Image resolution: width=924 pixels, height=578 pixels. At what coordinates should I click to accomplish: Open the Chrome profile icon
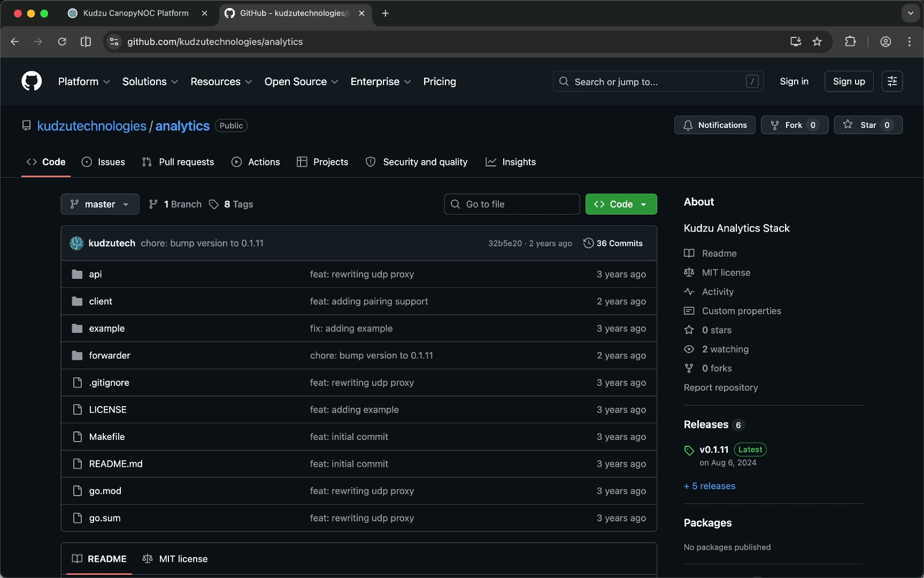coord(885,42)
